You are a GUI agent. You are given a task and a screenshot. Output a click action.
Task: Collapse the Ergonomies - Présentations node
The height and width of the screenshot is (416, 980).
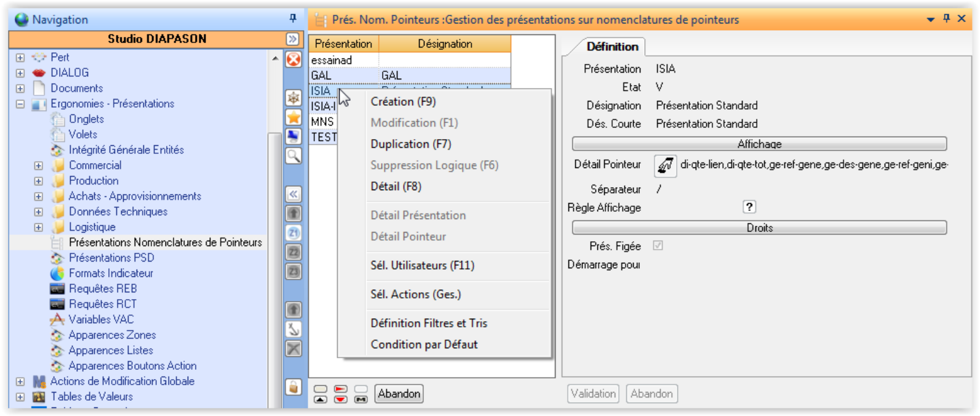point(20,104)
